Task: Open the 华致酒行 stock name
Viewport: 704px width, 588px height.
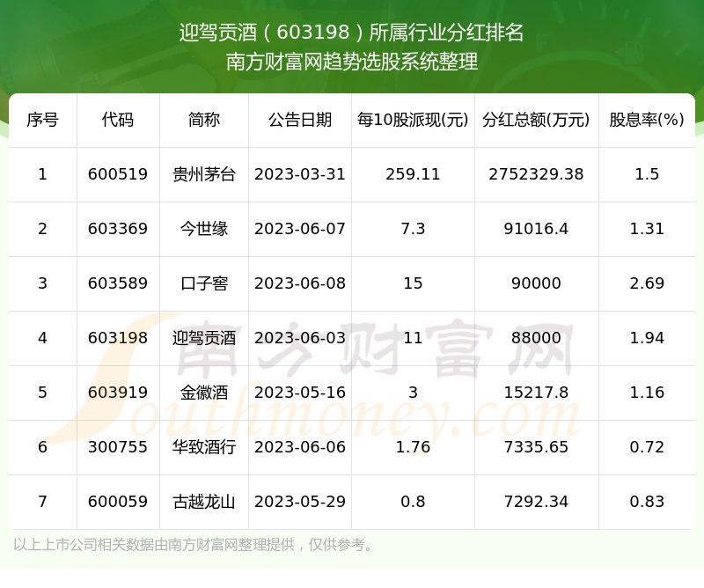Action: (x=204, y=447)
